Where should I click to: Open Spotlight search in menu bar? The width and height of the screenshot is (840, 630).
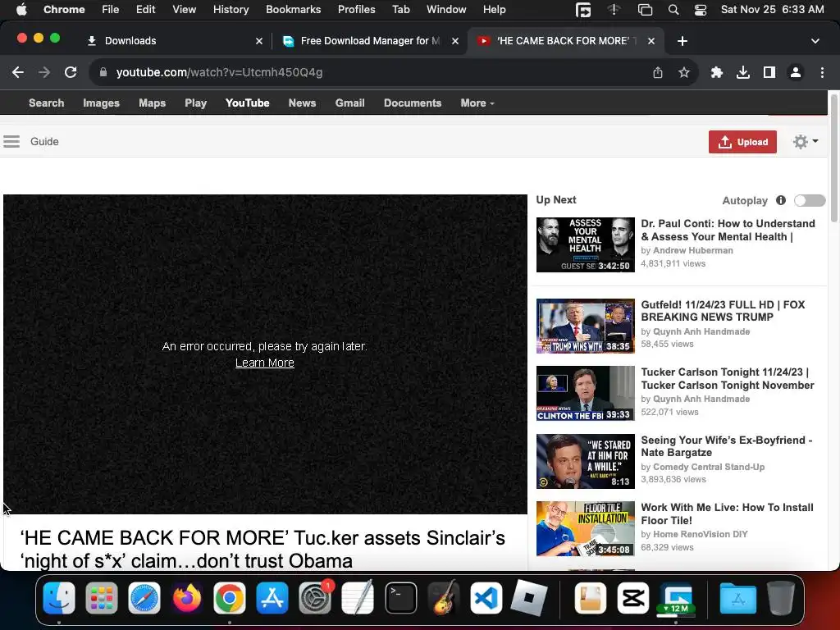pos(673,10)
